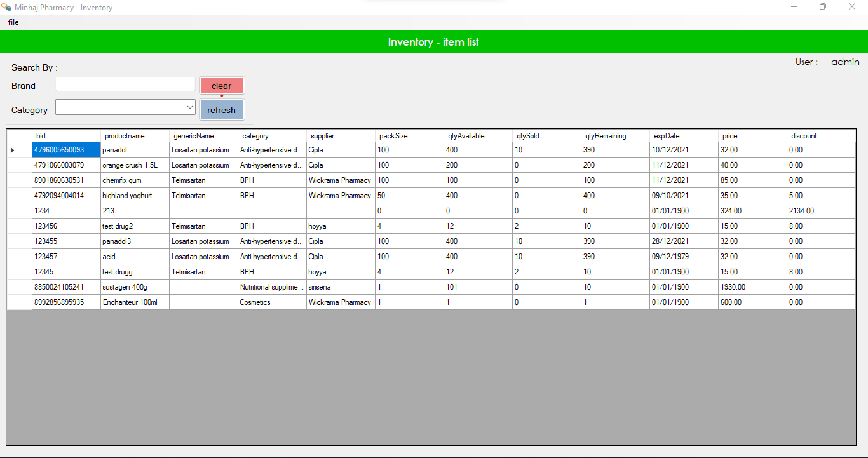
Task: Open the file menu
Action: (x=13, y=22)
